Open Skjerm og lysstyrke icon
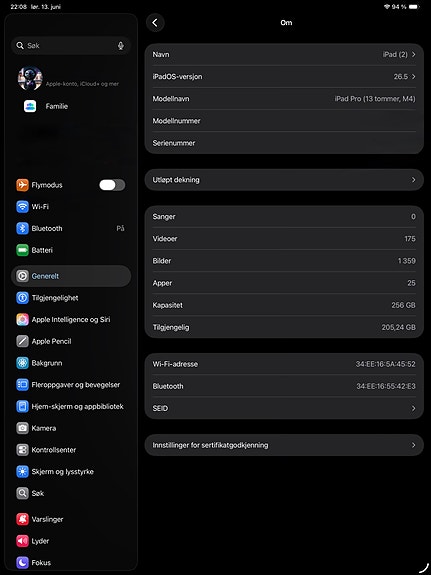 coord(22,472)
